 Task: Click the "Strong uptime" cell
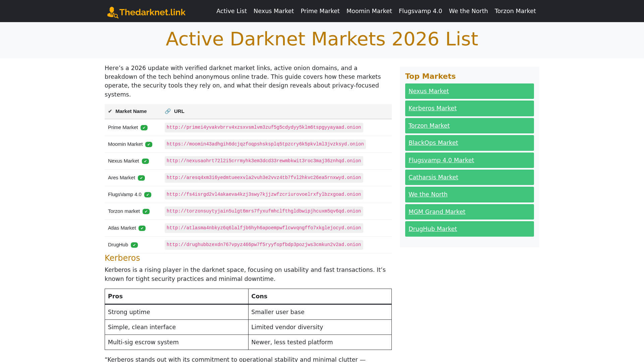point(176,312)
